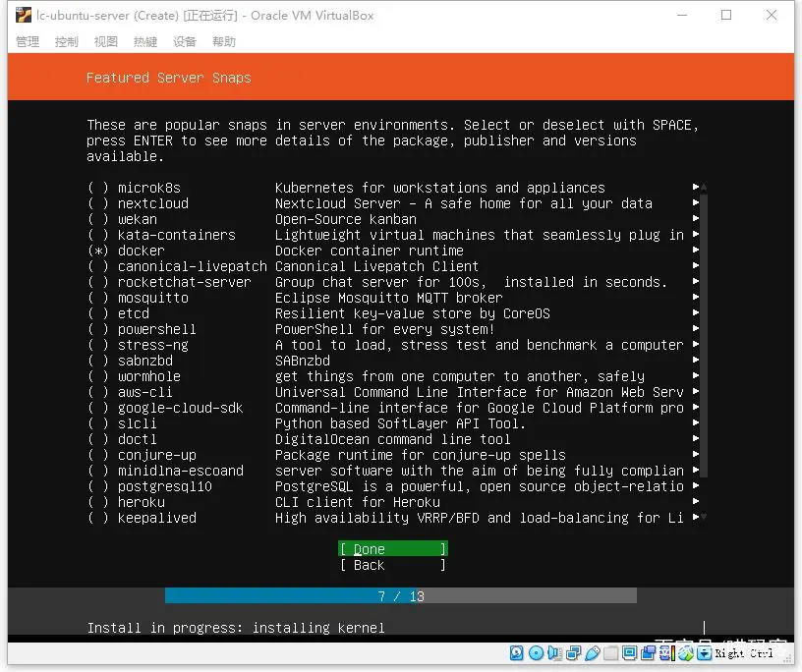The height and width of the screenshot is (672, 802).
Task: Tick the powershell snap checkbox
Action: coord(98,329)
